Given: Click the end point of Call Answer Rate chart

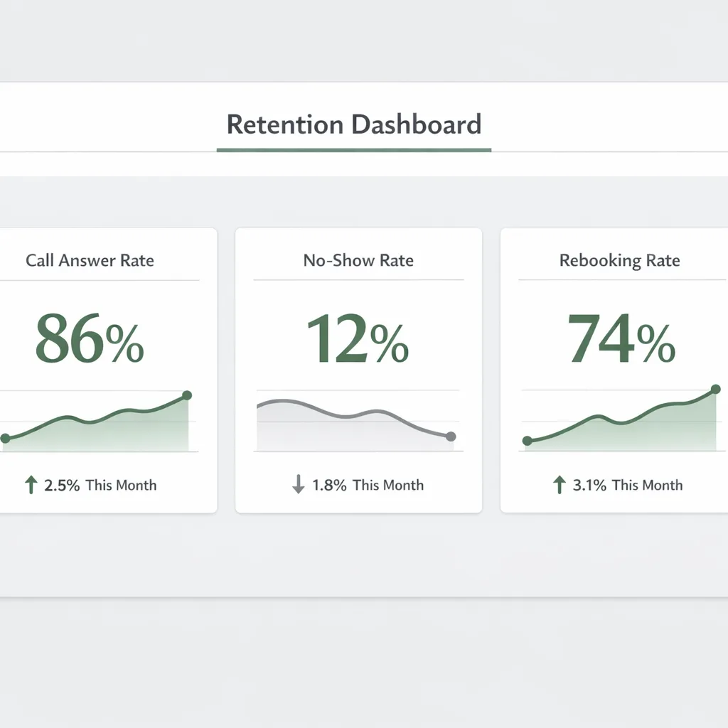Looking at the screenshot, I should (187, 395).
